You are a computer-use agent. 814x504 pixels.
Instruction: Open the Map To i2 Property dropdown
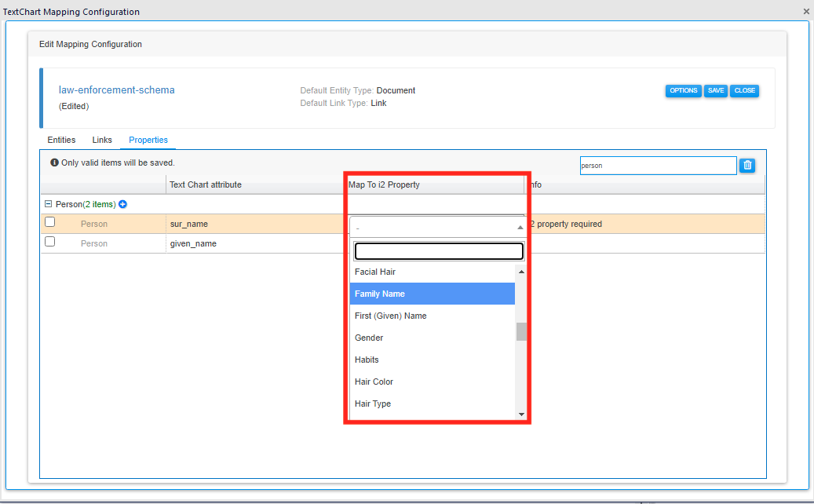coord(437,227)
